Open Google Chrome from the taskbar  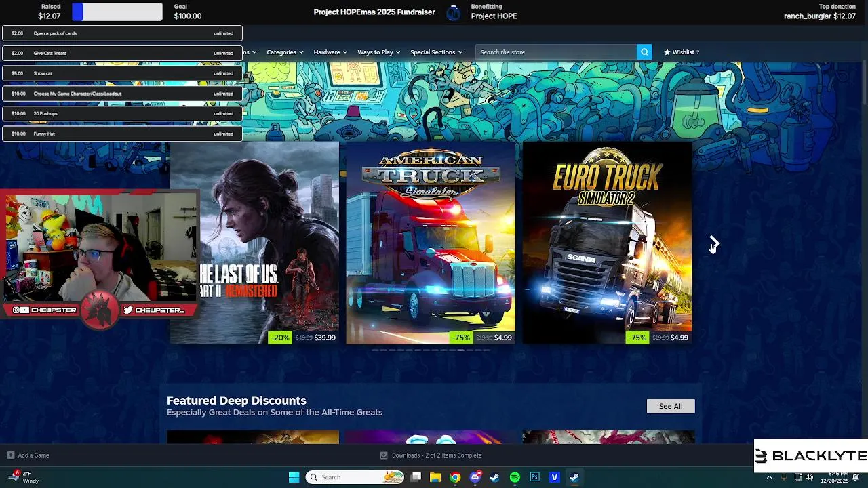(x=455, y=477)
